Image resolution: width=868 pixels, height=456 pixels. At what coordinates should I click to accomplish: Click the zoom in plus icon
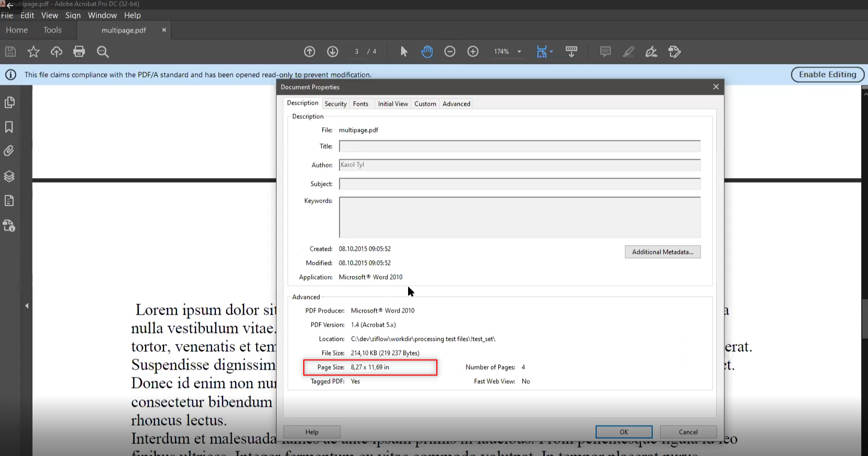pyautogui.click(x=473, y=51)
